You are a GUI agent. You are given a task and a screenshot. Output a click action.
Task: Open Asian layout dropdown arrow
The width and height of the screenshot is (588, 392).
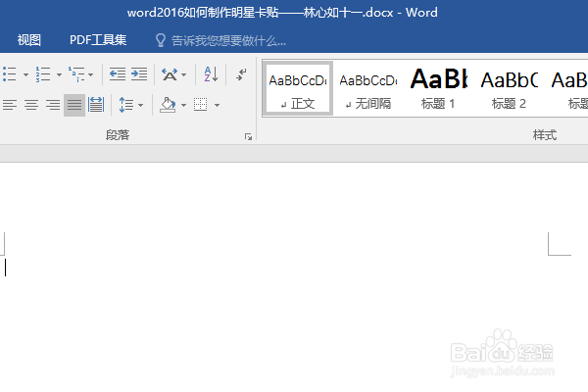[184, 74]
